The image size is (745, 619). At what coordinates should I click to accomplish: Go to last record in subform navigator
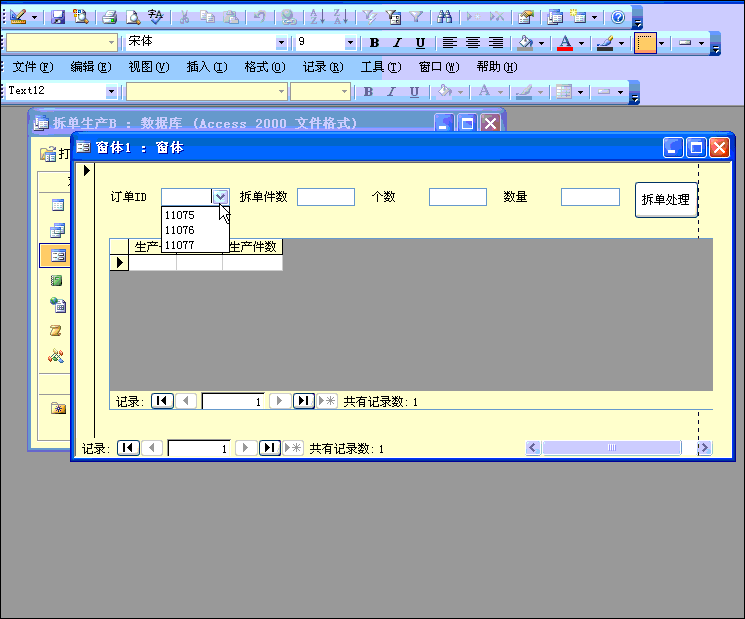point(304,401)
